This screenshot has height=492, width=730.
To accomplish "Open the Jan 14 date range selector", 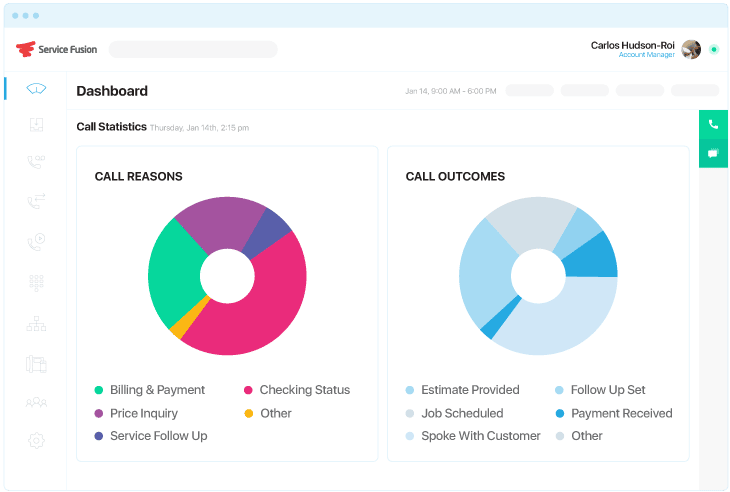I will [x=450, y=91].
